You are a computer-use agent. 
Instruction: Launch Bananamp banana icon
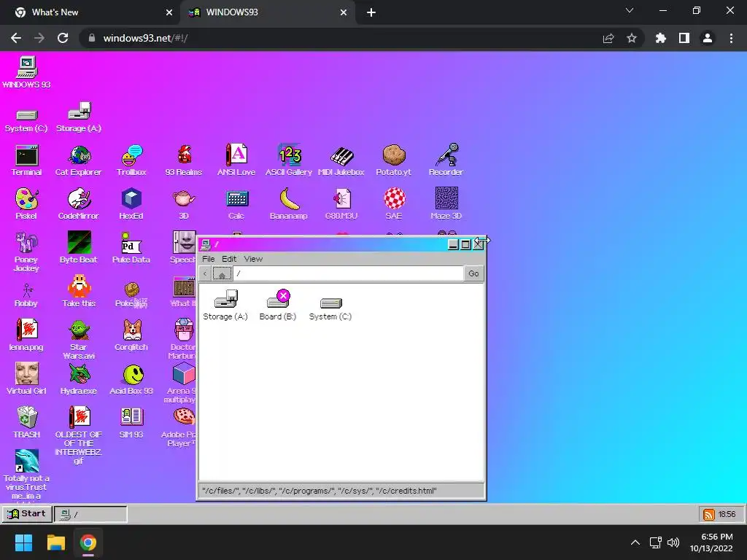[289, 204]
